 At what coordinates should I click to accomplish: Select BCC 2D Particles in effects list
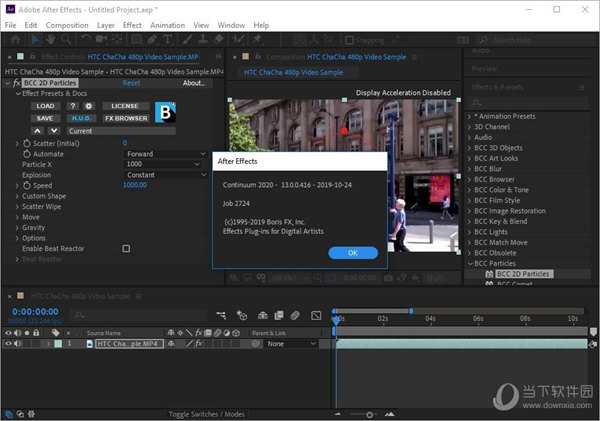click(x=522, y=274)
